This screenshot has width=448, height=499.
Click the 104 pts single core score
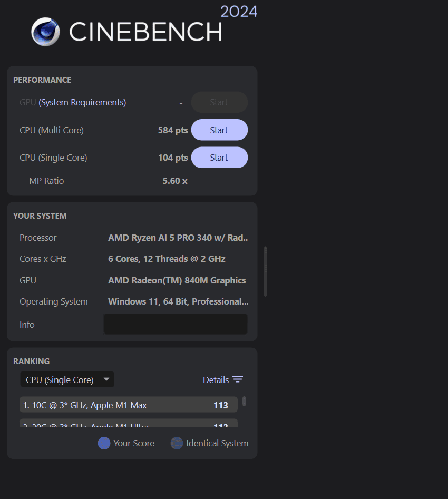tap(173, 158)
